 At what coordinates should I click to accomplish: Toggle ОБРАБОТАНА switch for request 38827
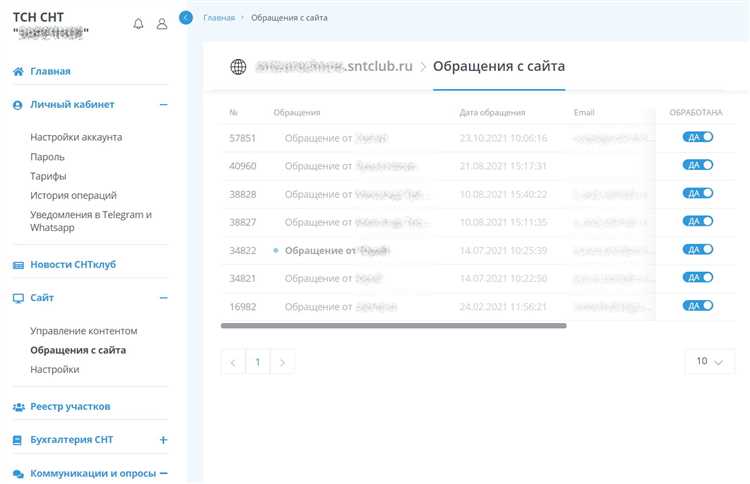point(698,221)
